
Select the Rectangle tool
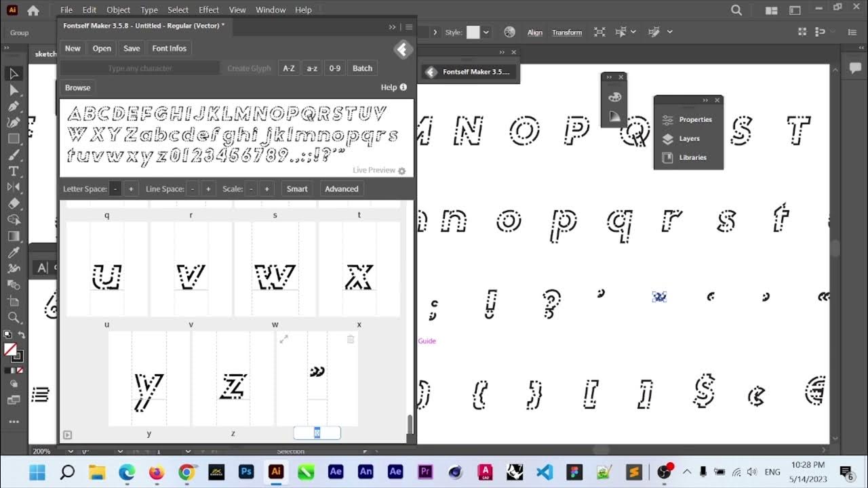point(14,139)
